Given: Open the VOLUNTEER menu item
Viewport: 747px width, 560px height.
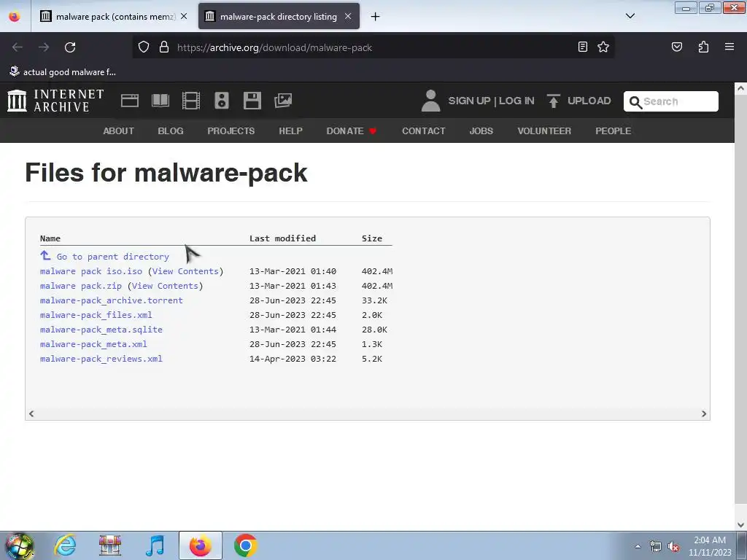Looking at the screenshot, I should tap(544, 131).
